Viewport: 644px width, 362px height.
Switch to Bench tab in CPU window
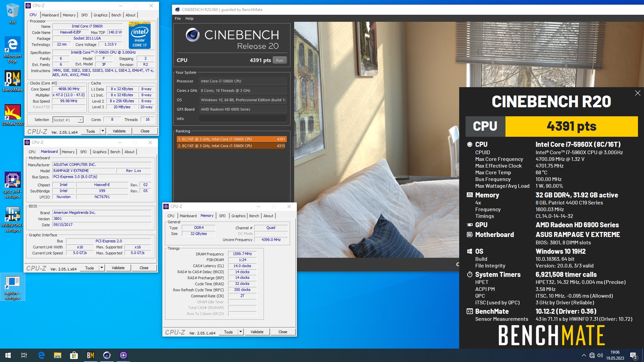point(116,15)
